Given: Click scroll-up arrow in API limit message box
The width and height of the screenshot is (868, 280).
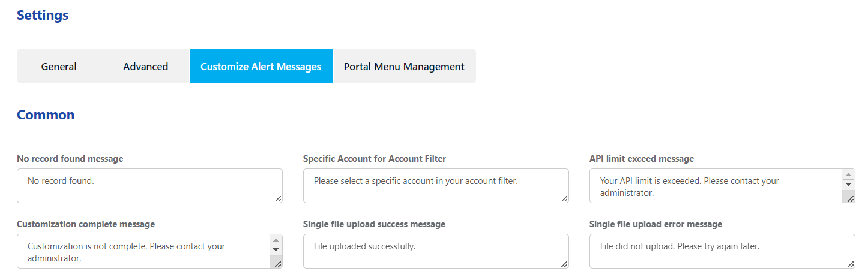Looking at the screenshot, I should (849, 174).
